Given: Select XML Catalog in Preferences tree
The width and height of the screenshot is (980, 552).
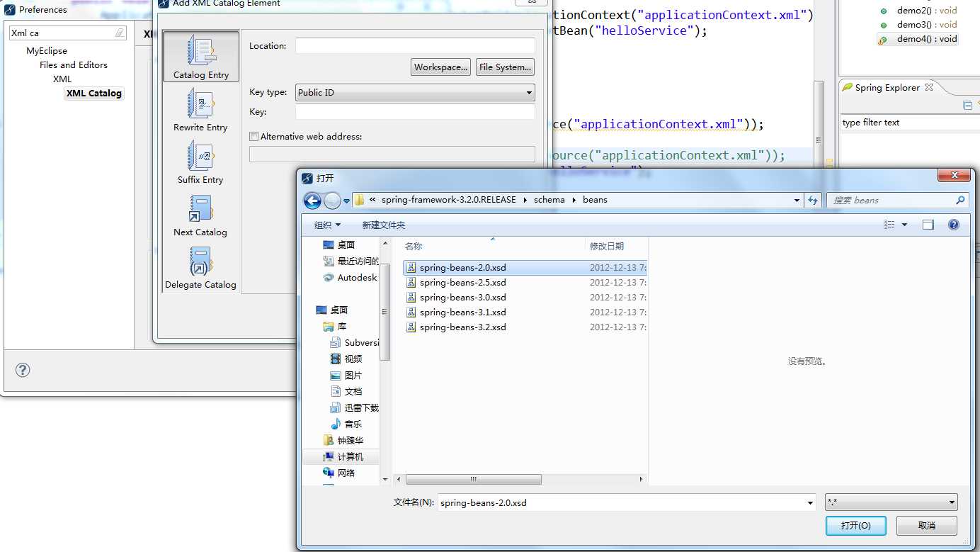Looking at the screenshot, I should tap(94, 94).
